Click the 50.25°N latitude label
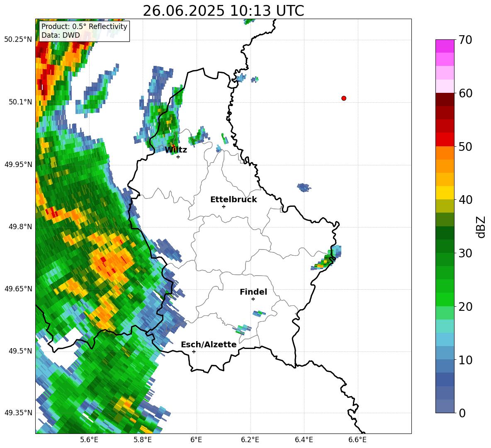 click(18, 40)
